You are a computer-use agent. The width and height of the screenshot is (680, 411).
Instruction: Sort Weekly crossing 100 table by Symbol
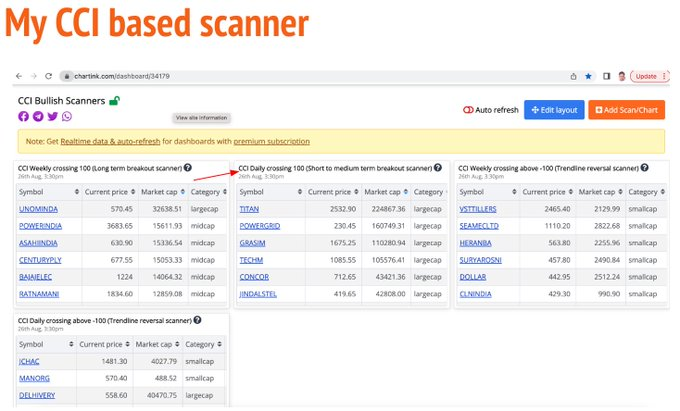pos(49,192)
